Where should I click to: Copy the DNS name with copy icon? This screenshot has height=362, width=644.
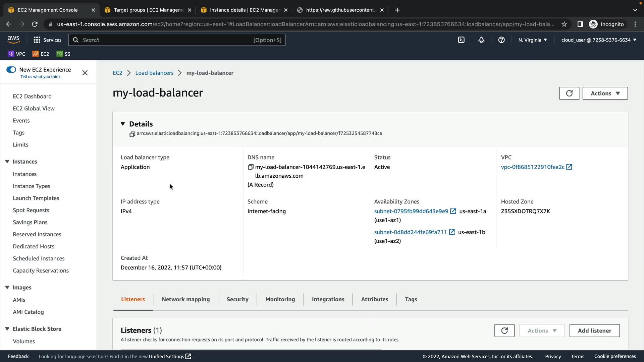(x=251, y=167)
